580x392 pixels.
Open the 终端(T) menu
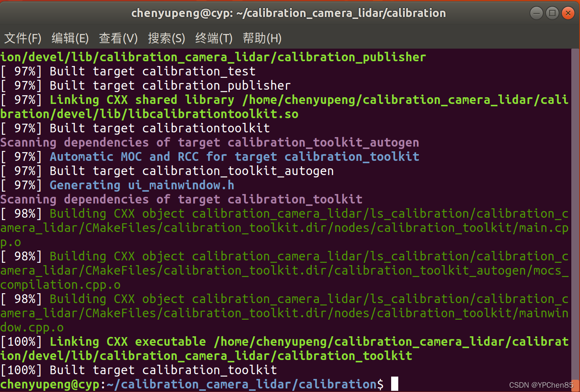coord(214,38)
